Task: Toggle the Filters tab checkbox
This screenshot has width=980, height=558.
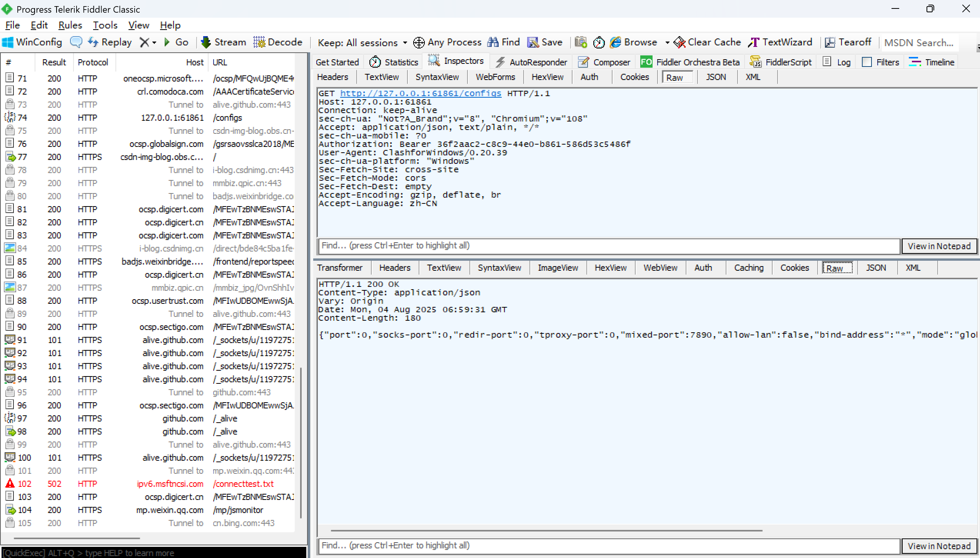Action: (x=867, y=62)
